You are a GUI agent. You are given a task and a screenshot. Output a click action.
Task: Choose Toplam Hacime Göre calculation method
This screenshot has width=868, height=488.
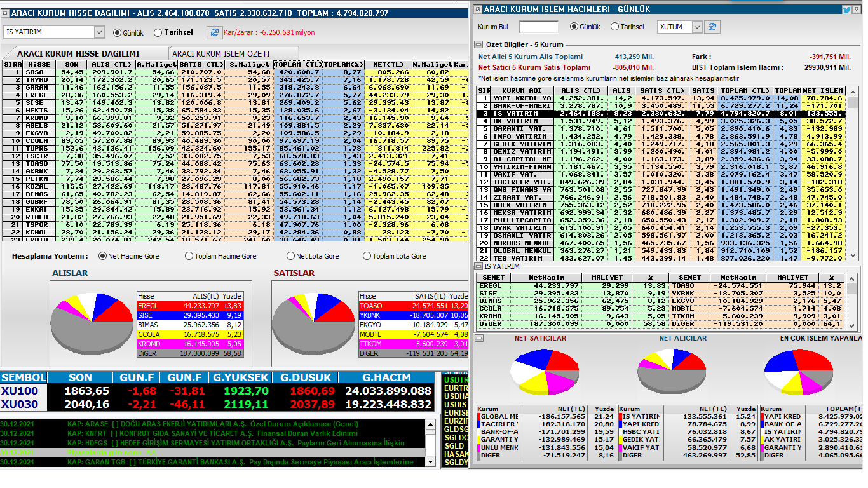(220, 256)
